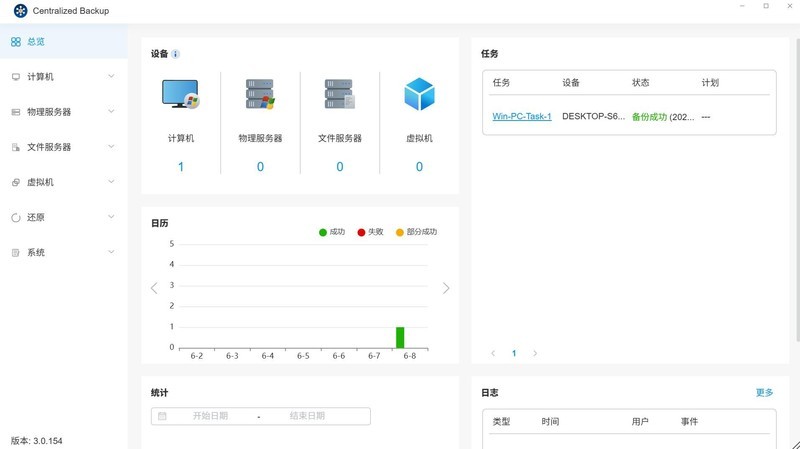This screenshot has width=800, height=449.
Task: Open the 总览 overview menu item
Action: [64, 41]
